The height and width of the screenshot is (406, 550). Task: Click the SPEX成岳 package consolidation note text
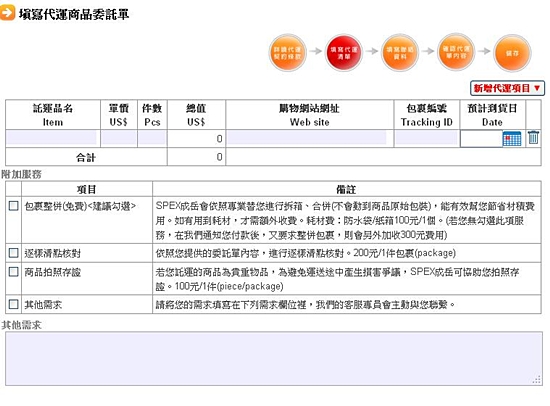point(345,220)
